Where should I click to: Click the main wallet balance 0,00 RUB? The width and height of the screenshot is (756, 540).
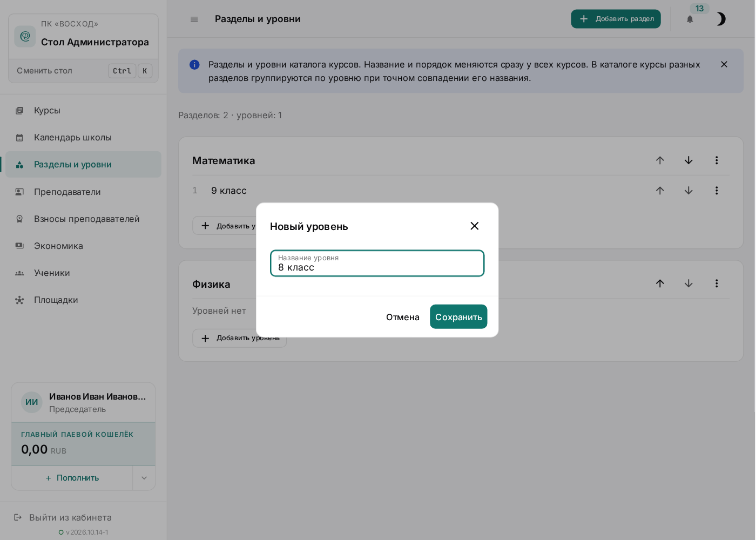click(44, 449)
